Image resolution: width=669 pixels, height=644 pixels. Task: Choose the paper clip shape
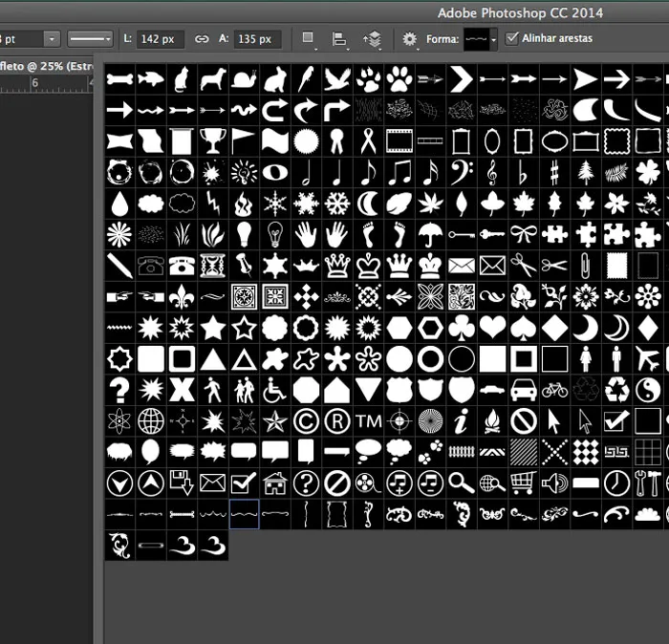[x=585, y=266]
